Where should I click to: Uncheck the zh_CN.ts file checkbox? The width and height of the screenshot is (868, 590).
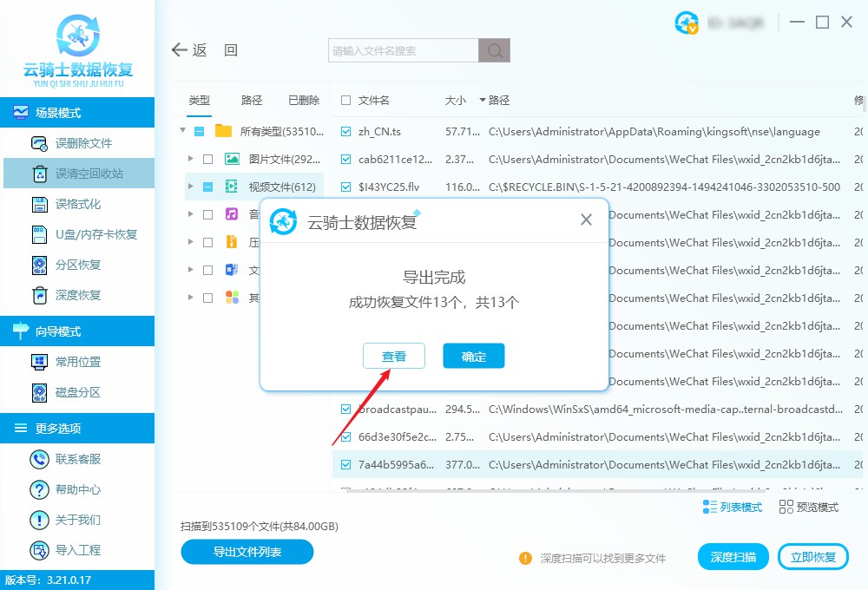pos(345,132)
